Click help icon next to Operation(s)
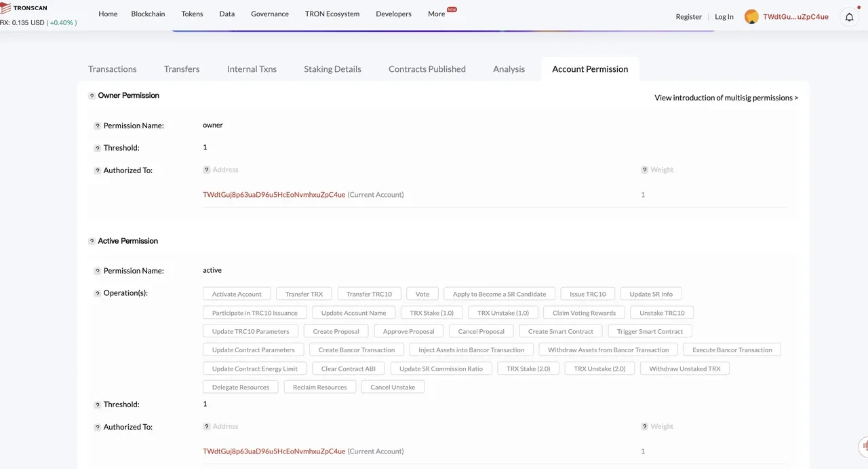The image size is (868, 469). point(98,293)
